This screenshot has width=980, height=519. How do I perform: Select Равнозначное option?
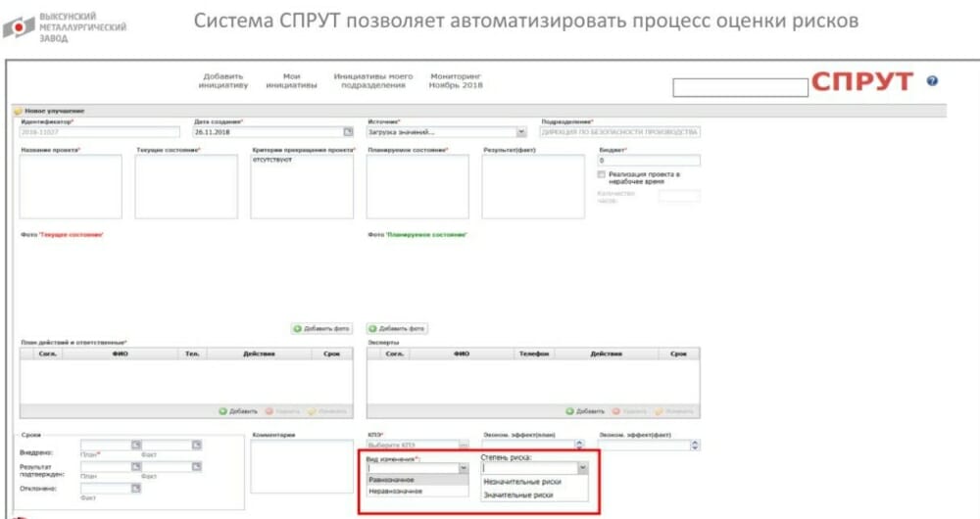point(417,480)
